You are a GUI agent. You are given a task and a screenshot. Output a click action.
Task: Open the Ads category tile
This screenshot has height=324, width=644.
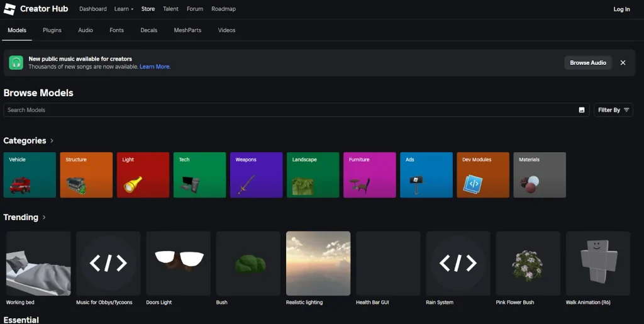tap(426, 175)
